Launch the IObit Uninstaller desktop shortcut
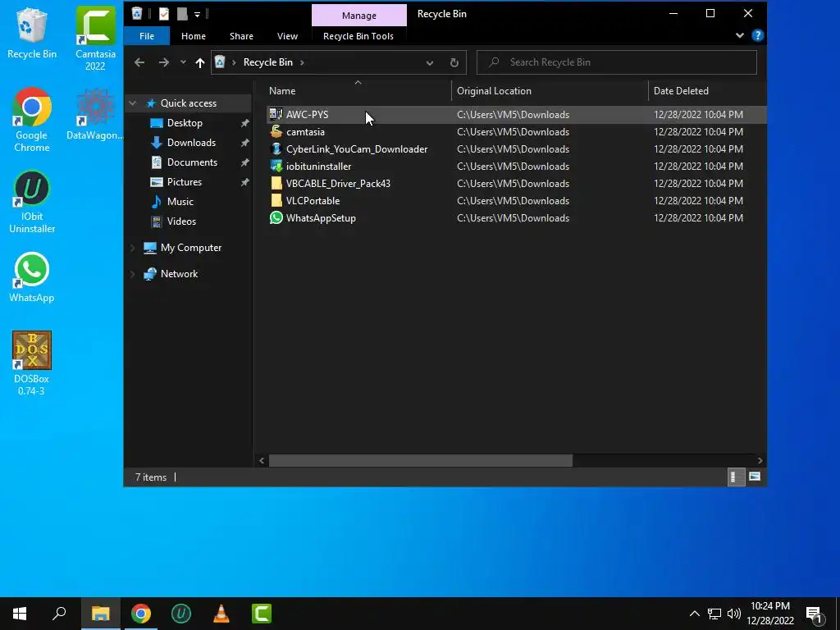This screenshot has height=630, width=840. coord(32,202)
